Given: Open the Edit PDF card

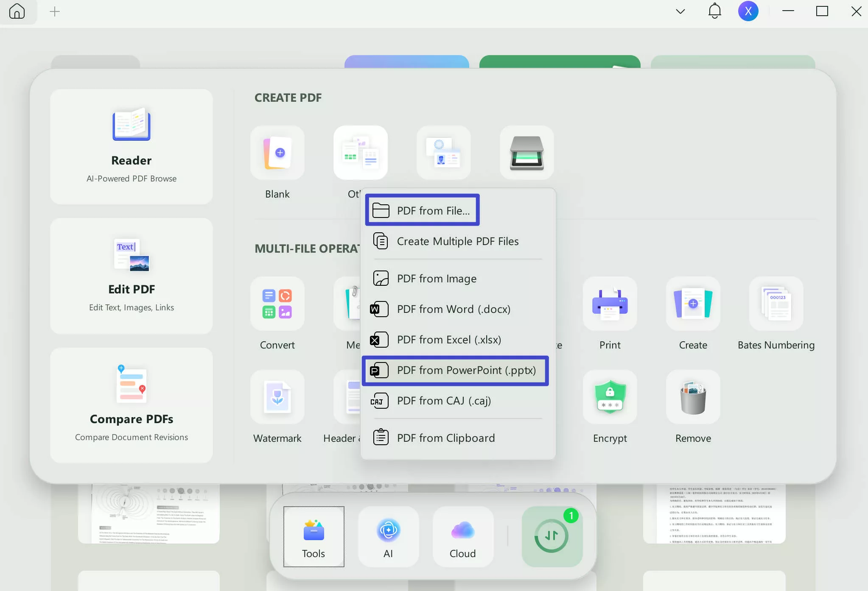Looking at the screenshot, I should click(x=132, y=276).
